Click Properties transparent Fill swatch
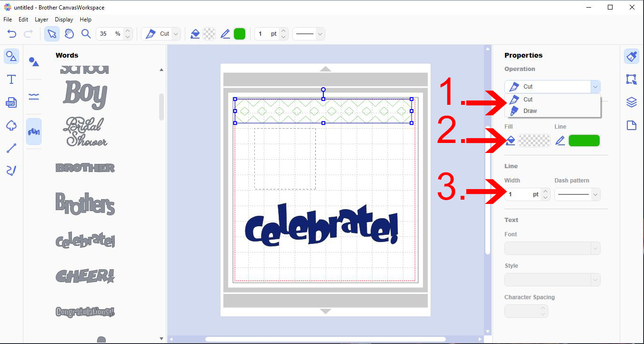644x344 pixels. click(534, 141)
